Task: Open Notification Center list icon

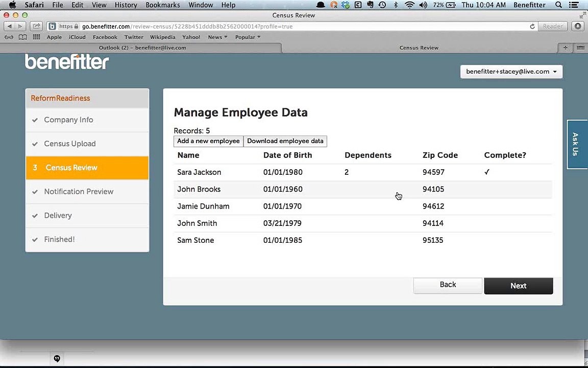Action: 573,5
